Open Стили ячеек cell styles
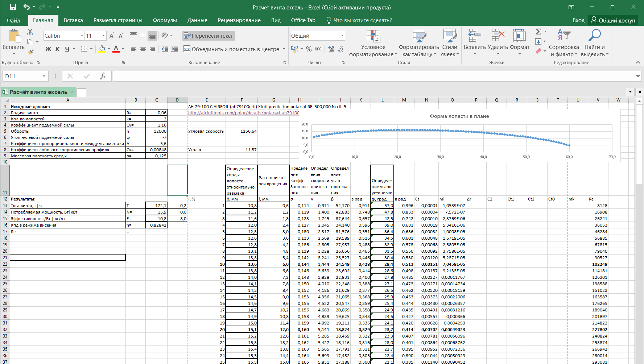The height and width of the screenshot is (364, 644). 450,43
